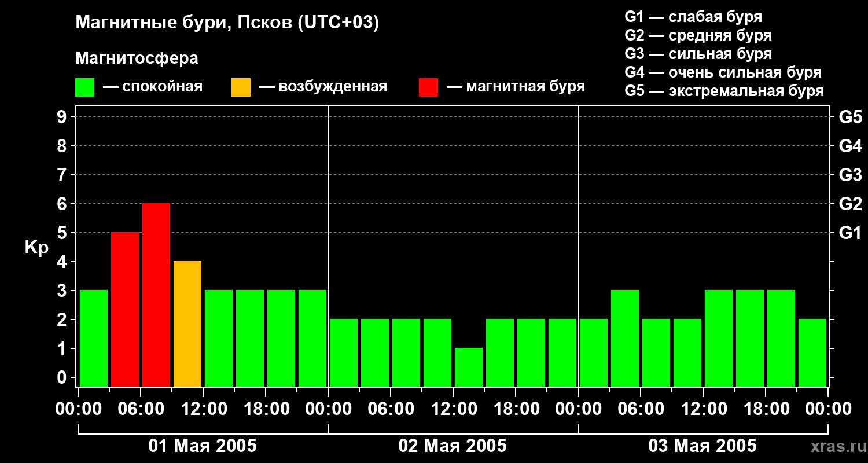Click the '12:00' time label of 01 May
The height and width of the screenshot is (463, 868).
203,409
